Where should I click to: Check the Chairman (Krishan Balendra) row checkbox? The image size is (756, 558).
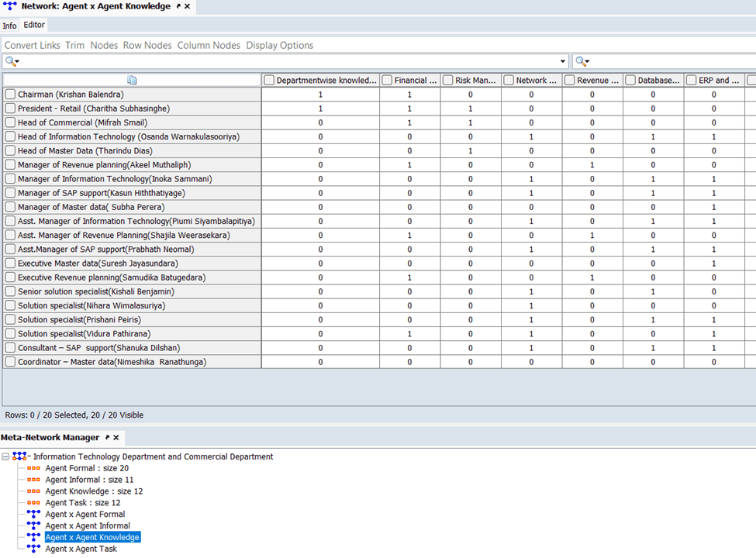pos(10,95)
